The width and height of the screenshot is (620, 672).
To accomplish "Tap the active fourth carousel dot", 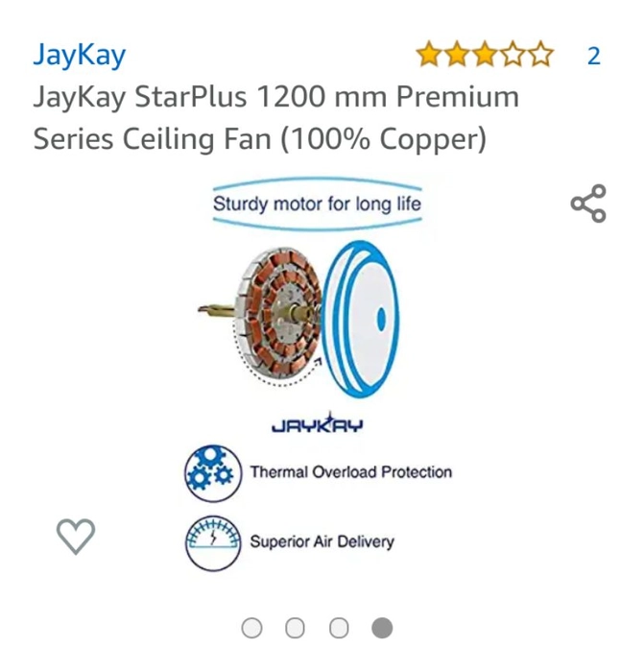I will 382,628.
